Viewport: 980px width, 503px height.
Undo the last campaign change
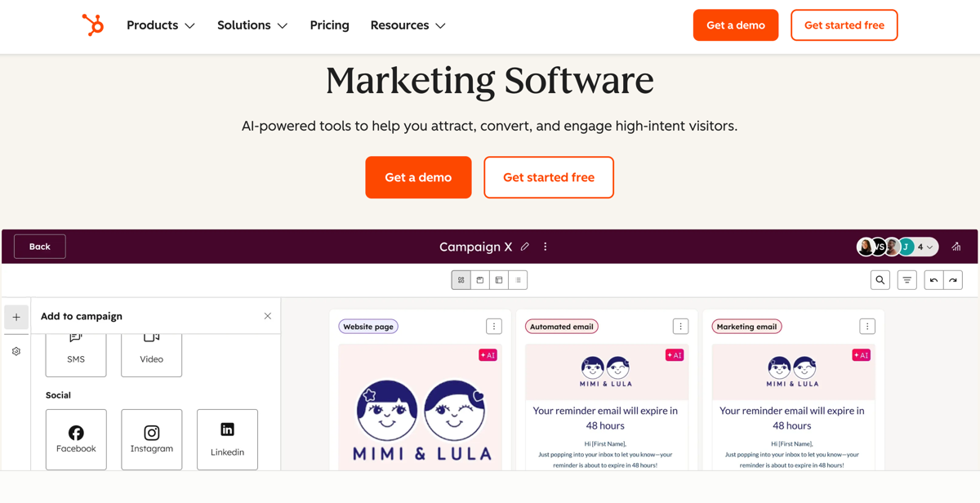[933, 279]
